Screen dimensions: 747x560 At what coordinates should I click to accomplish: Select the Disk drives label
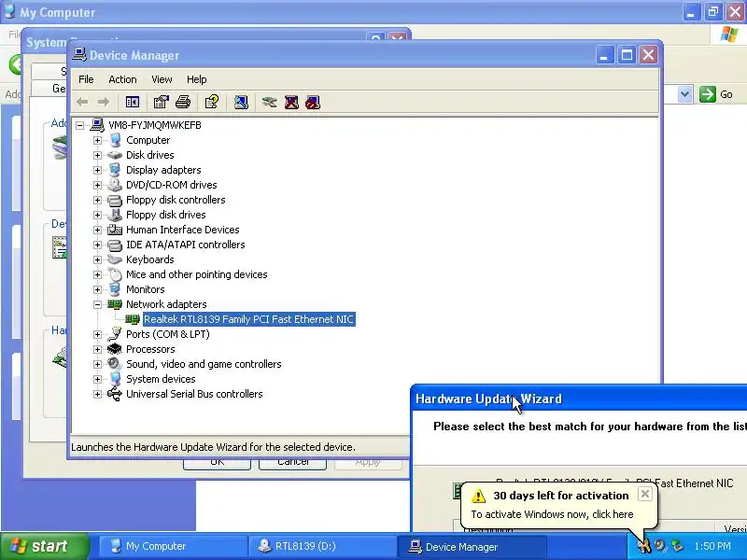(150, 155)
